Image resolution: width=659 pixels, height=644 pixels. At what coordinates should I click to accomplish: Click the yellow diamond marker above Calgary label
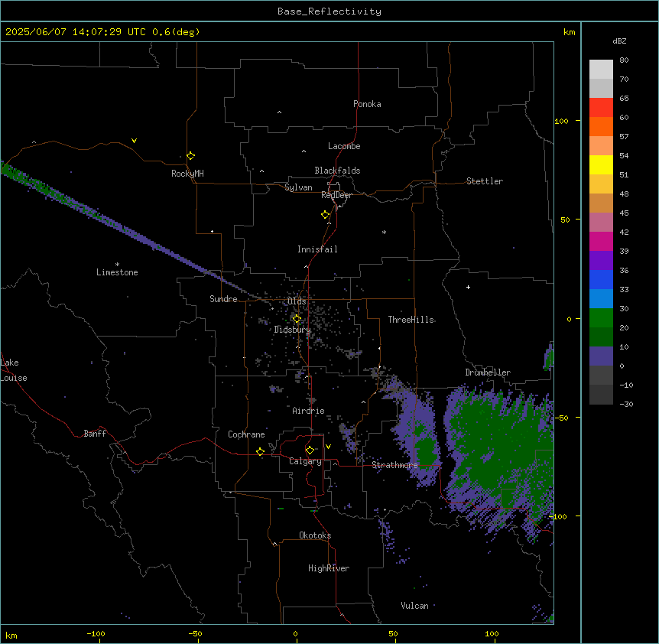tap(310, 450)
